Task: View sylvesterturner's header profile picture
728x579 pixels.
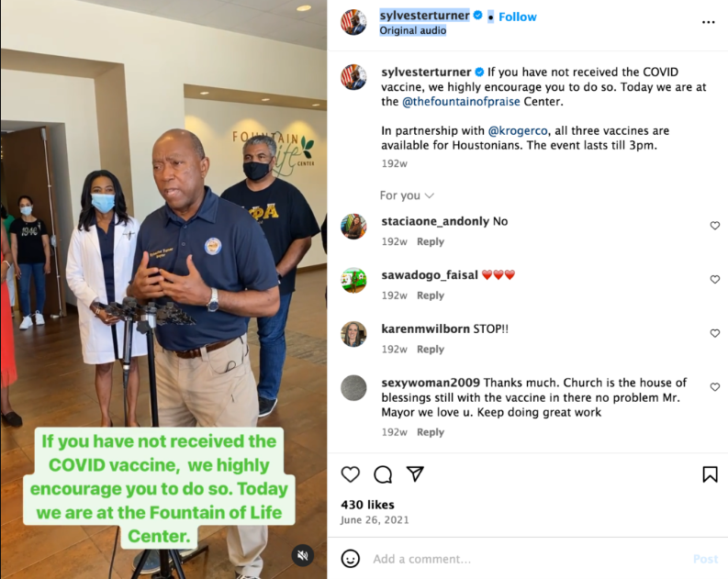Action: coord(353,22)
